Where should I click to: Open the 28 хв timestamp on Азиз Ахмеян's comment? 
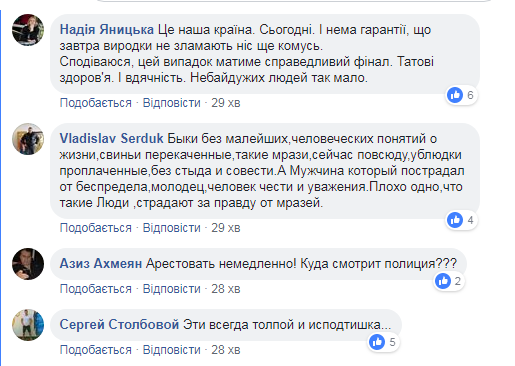226,289
